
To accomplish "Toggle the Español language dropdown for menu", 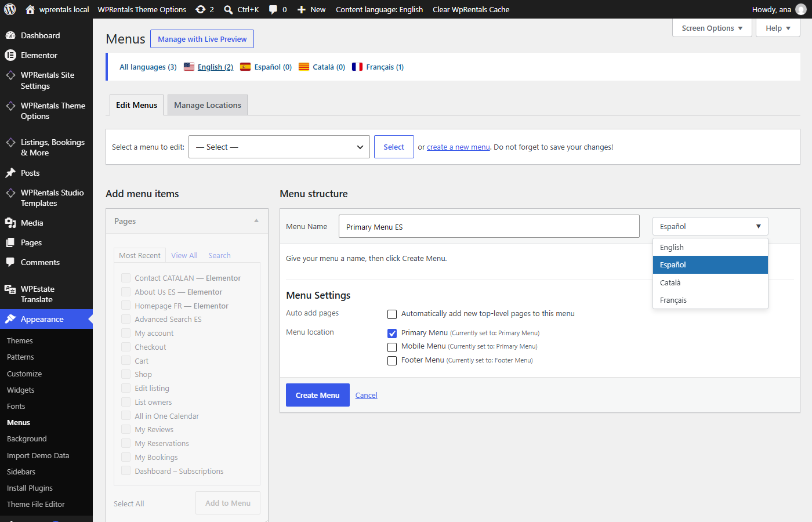I will [710, 226].
